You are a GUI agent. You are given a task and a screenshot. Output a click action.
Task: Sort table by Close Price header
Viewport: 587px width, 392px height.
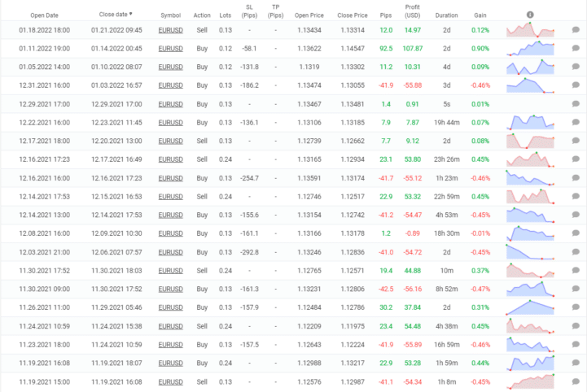pyautogui.click(x=353, y=15)
